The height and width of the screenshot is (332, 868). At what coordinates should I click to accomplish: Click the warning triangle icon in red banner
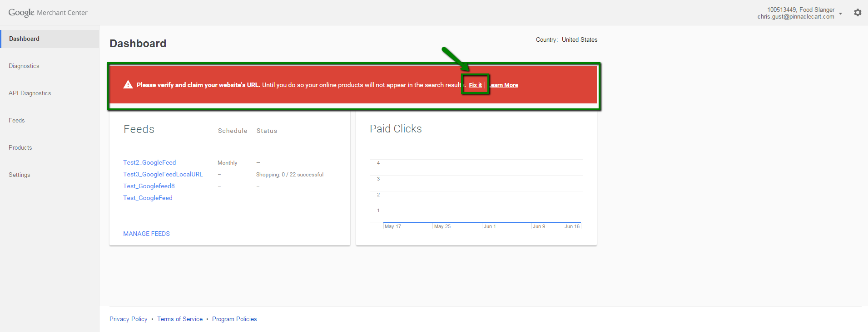[128, 85]
